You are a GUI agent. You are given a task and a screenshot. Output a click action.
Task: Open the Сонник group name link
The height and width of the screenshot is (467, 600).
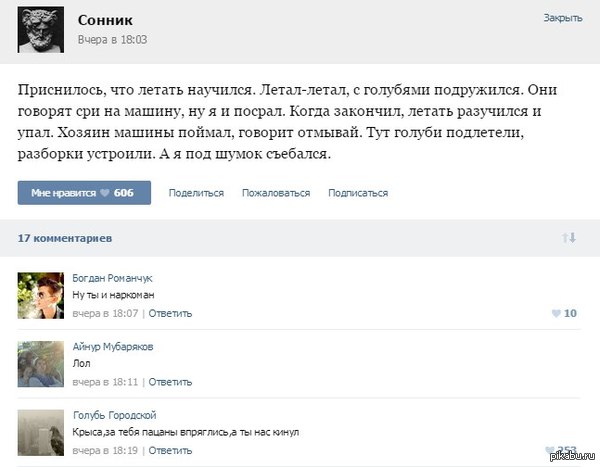point(104,20)
